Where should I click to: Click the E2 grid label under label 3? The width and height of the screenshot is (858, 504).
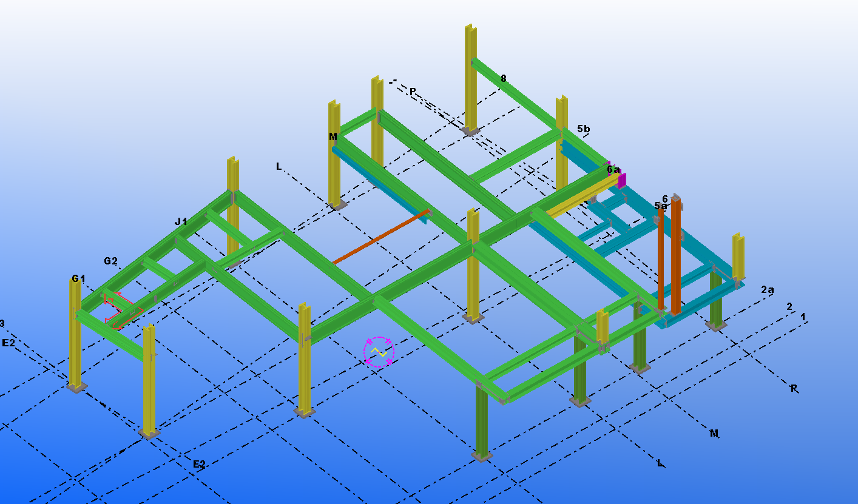[8, 343]
